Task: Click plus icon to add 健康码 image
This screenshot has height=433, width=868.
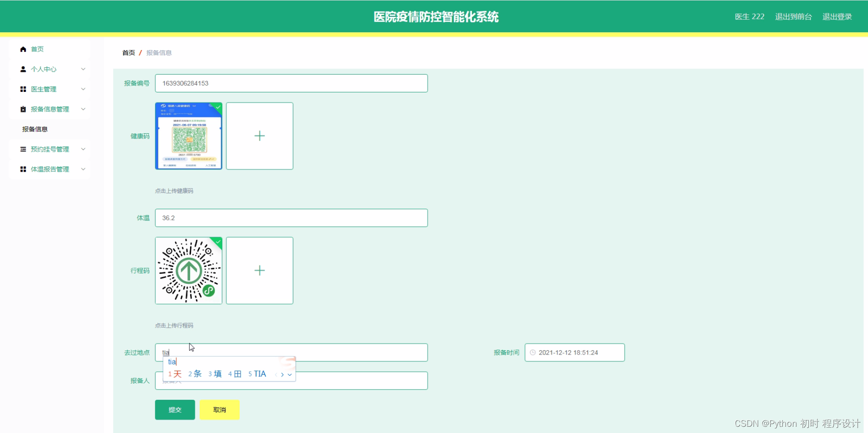Action: 260,136
